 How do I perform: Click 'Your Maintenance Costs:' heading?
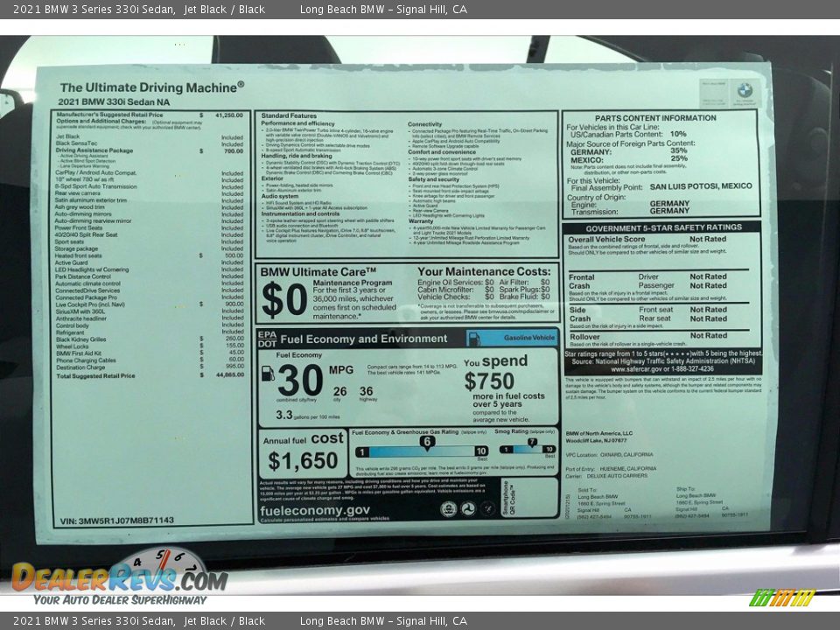484,271
